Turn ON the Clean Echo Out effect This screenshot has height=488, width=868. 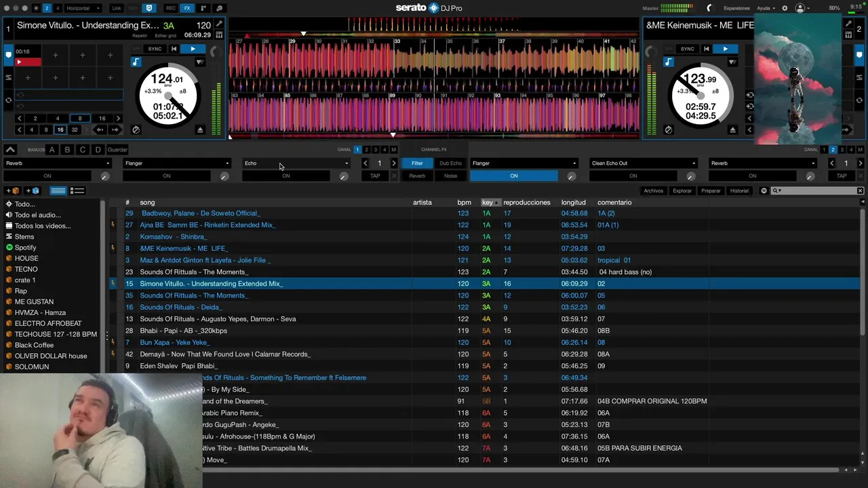tap(633, 176)
